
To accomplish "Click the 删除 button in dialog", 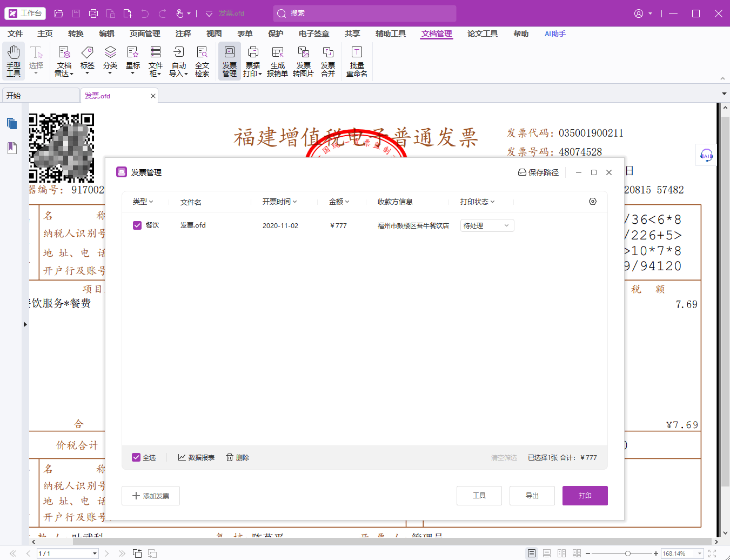I will (x=237, y=457).
